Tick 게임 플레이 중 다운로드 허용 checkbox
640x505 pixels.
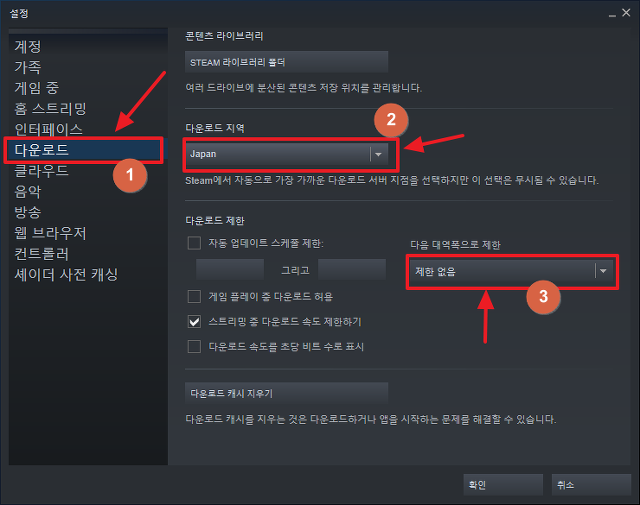click(x=194, y=296)
